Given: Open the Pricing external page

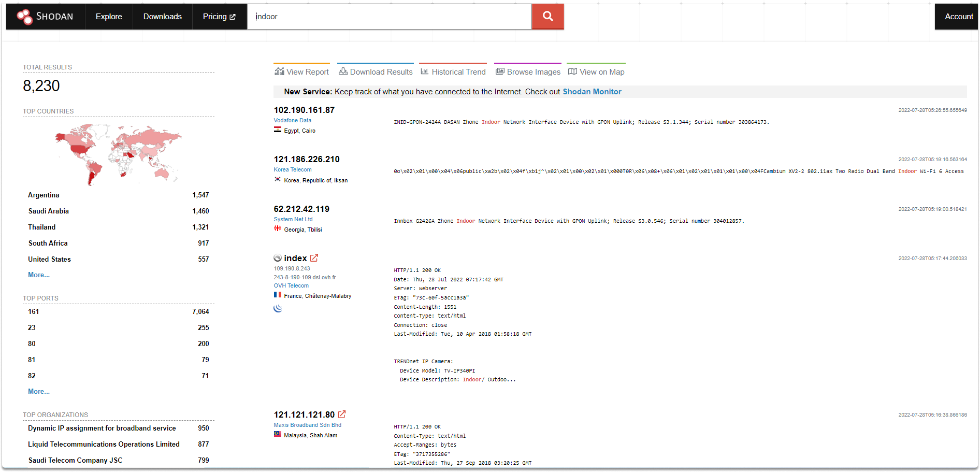Looking at the screenshot, I should pyautogui.click(x=219, y=16).
